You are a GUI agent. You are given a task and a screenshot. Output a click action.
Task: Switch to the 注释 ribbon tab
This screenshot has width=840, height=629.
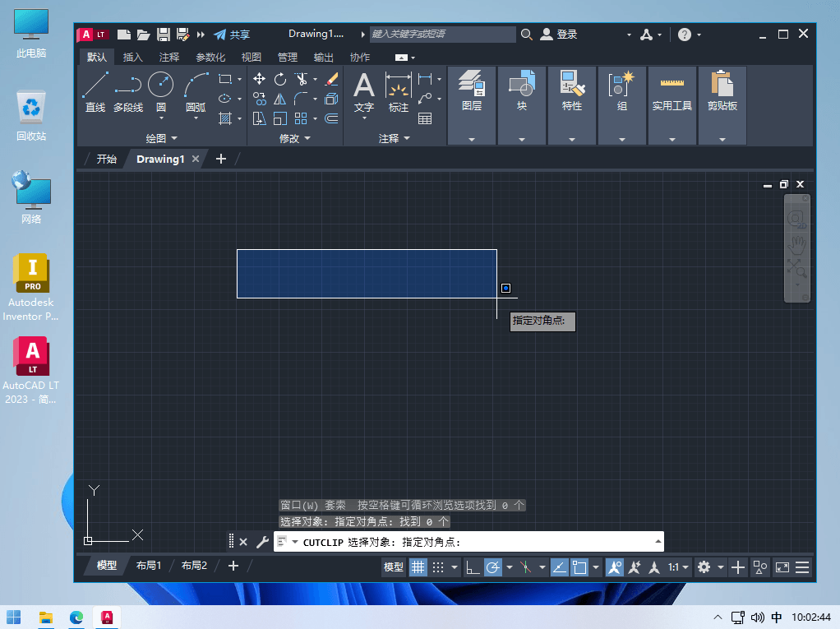pos(169,57)
